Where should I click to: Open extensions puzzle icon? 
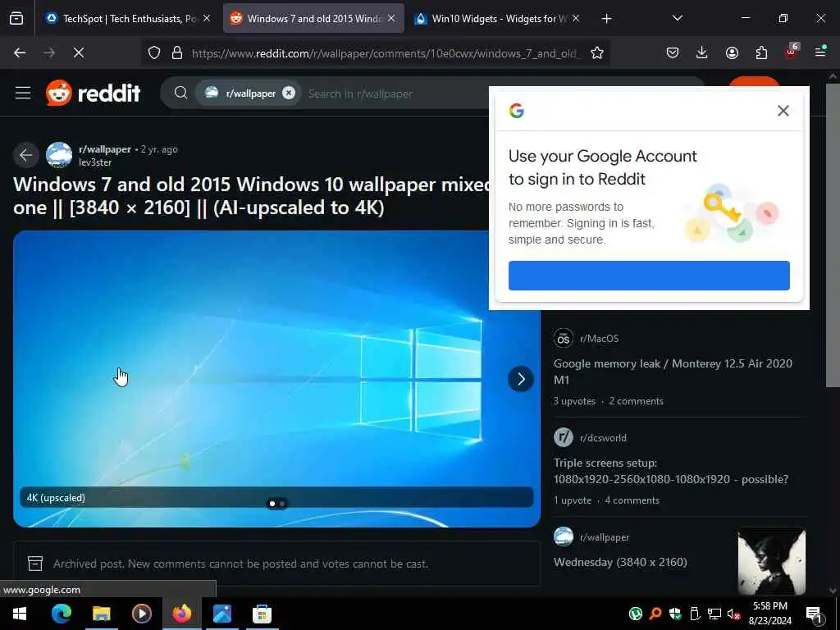(761, 52)
